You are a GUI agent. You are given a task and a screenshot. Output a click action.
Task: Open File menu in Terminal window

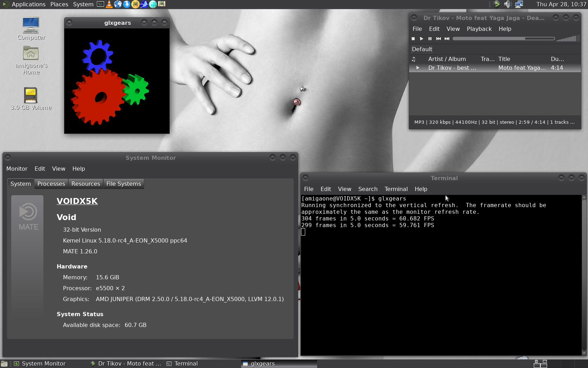(x=309, y=189)
